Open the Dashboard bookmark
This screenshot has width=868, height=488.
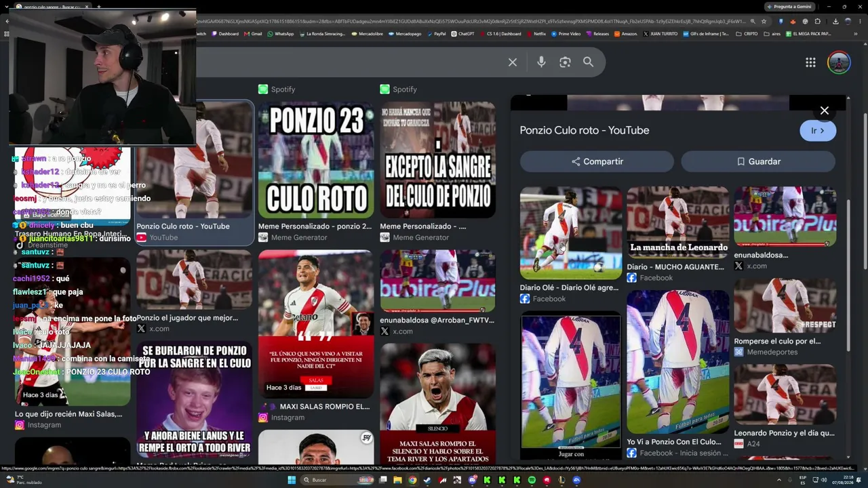(225, 34)
